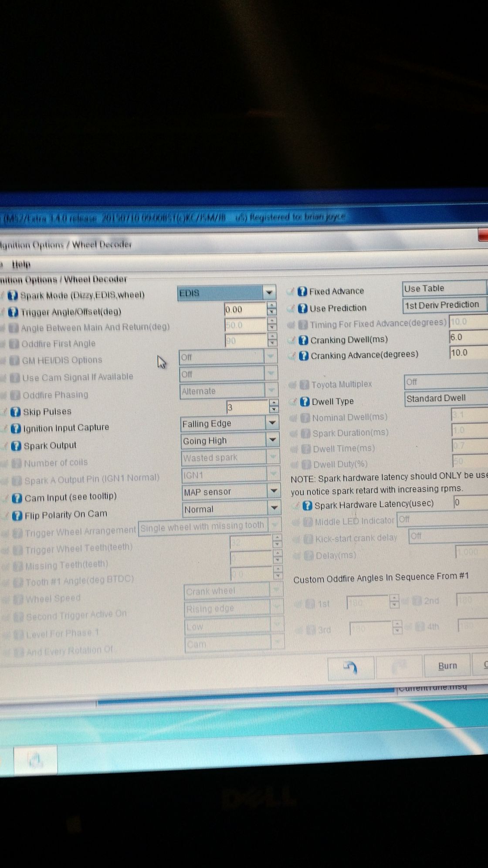488x868 pixels.
Task: Click help icon beside Nominal Dwell
Action: 305,418
